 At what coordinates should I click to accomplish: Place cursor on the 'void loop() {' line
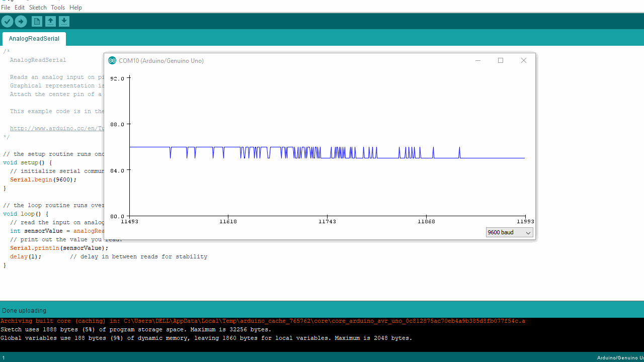[26, 214]
